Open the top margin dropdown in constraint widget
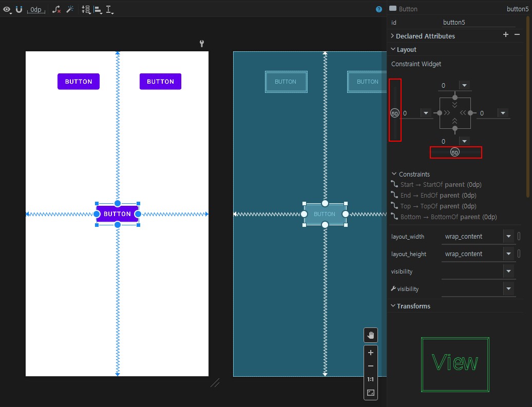Screen dimensions: 532x407 coord(465,86)
